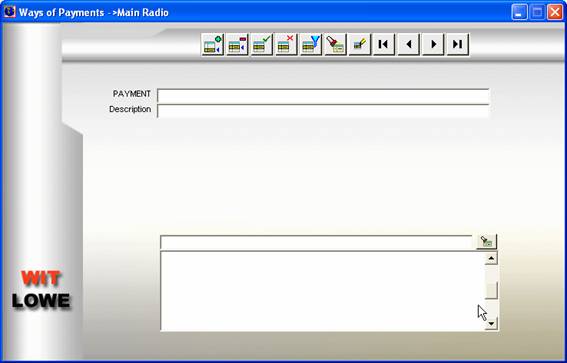Screen dimensions: 567x363
Task: Click inside the empty results list area
Action: [x=323, y=291]
